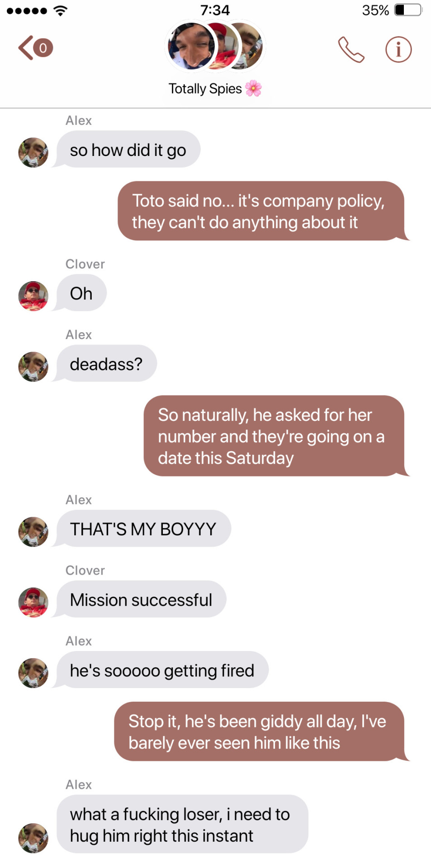Tap Clover's avatar by 'Mission successful'
Screen dimensions: 431x868
(33, 602)
